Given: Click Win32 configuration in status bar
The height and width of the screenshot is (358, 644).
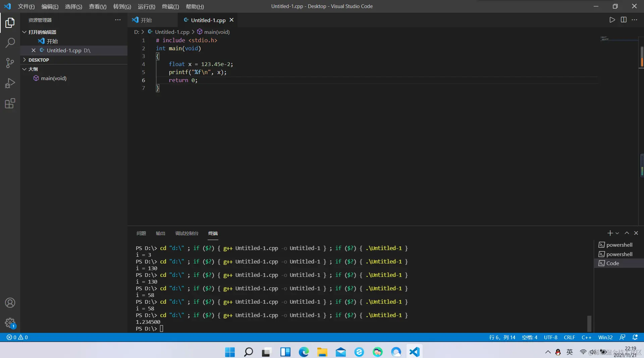Looking at the screenshot, I should click(605, 337).
